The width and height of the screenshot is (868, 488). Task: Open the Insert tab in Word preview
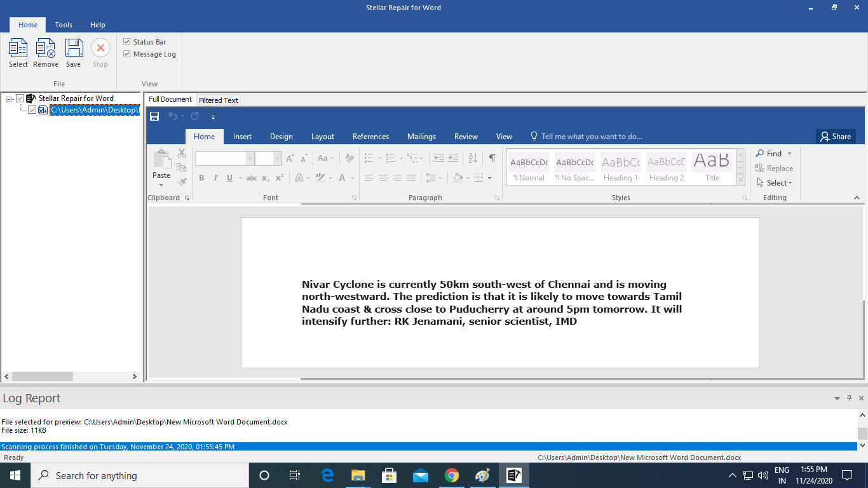point(242,137)
